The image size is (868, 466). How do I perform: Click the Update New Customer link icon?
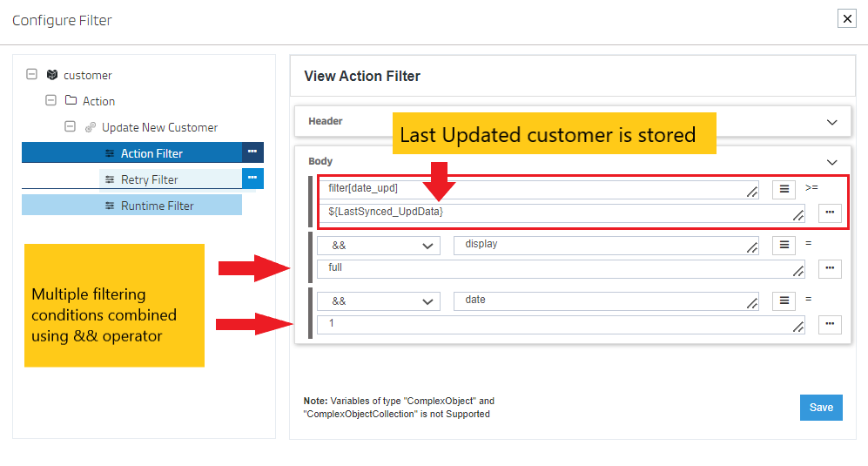[91, 127]
